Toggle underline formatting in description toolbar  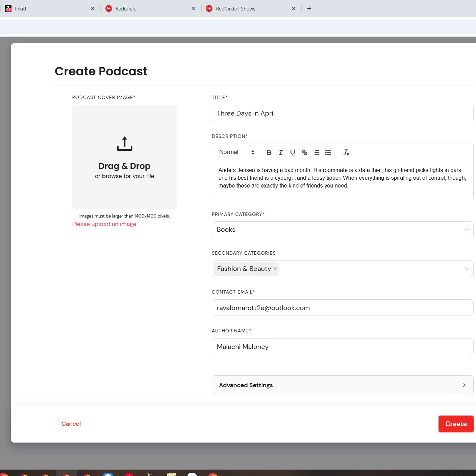293,152
